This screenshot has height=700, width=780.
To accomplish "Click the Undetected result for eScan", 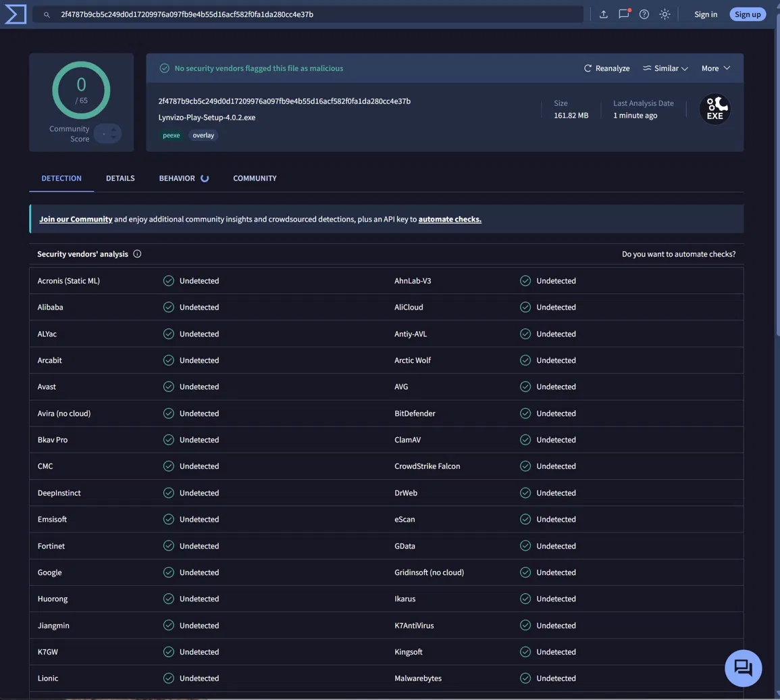I will click(556, 520).
